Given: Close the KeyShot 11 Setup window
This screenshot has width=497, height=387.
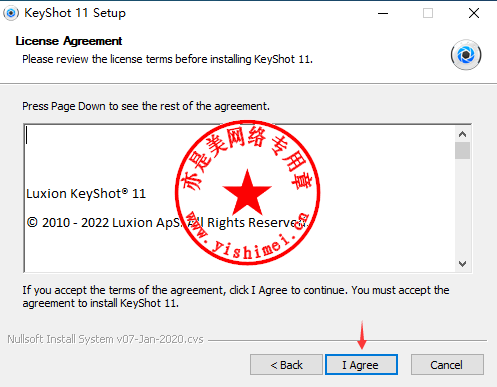Looking at the screenshot, I should (474, 13).
